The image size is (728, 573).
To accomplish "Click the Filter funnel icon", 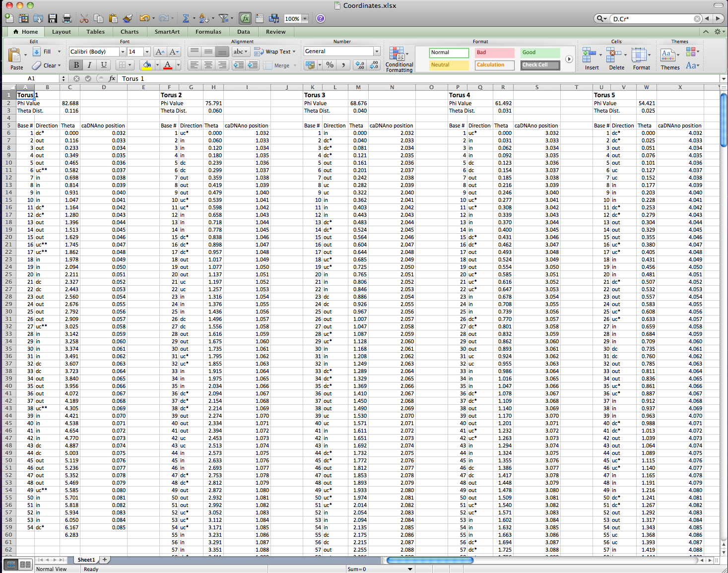I will click(x=223, y=19).
